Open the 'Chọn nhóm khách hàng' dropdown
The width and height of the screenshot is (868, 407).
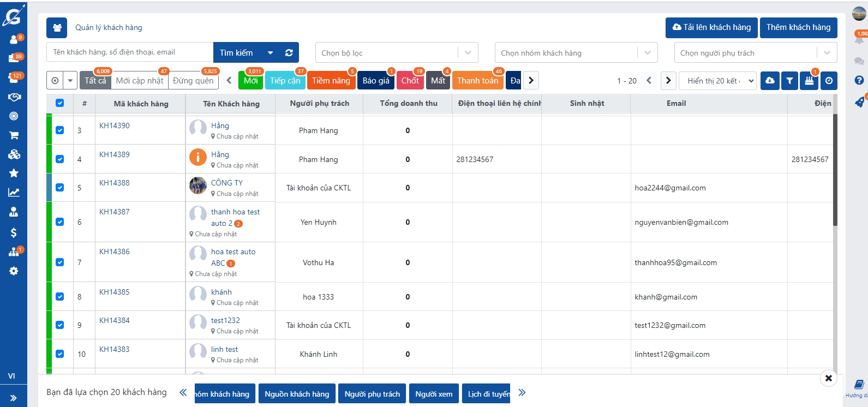576,53
